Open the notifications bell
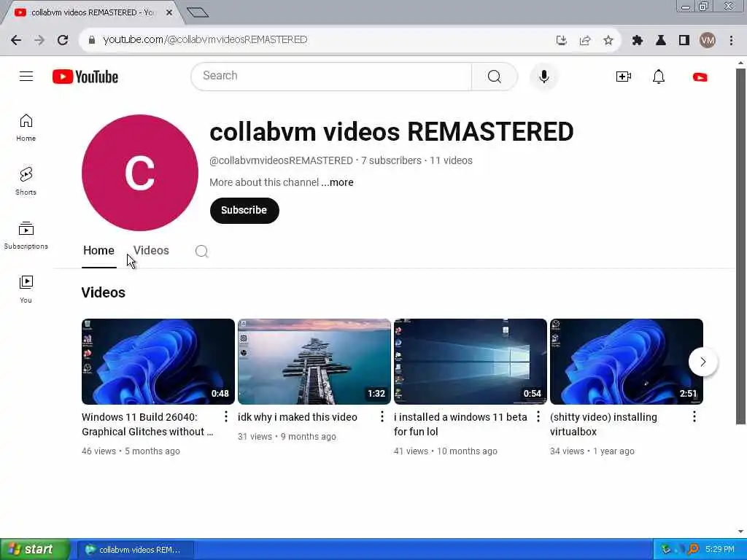This screenshot has height=560, width=747. [x=659, y=77]
